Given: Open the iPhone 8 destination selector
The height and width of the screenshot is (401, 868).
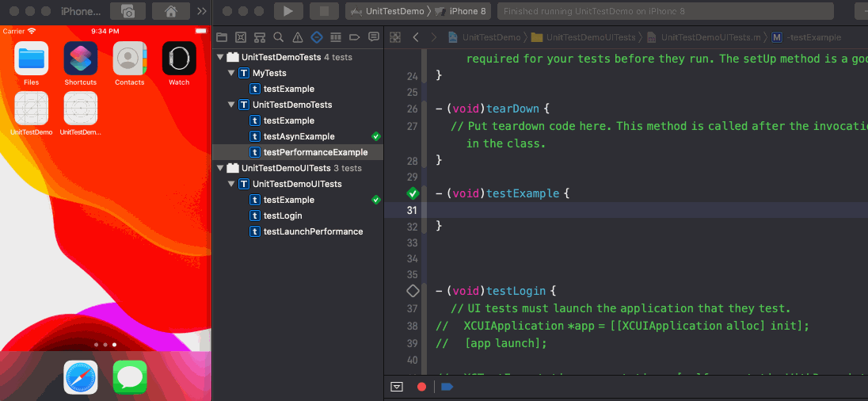Looking at the screenshot, I should click(469, 11).
